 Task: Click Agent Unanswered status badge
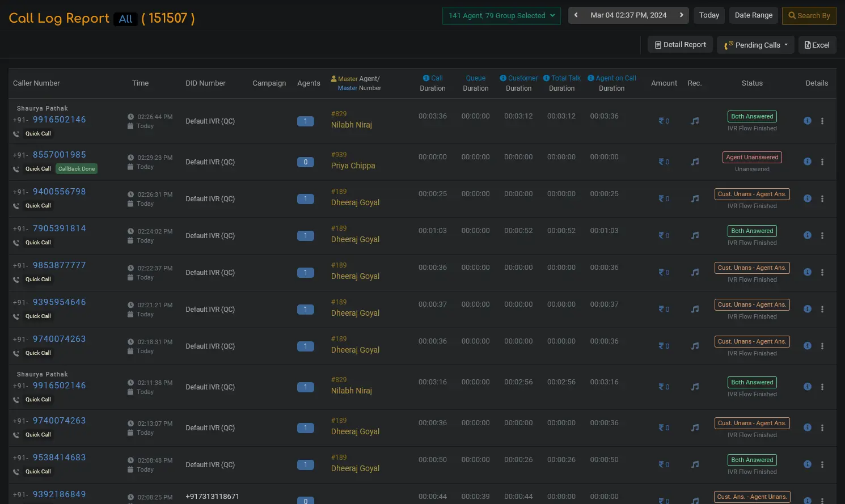click(x=752, y=157)
